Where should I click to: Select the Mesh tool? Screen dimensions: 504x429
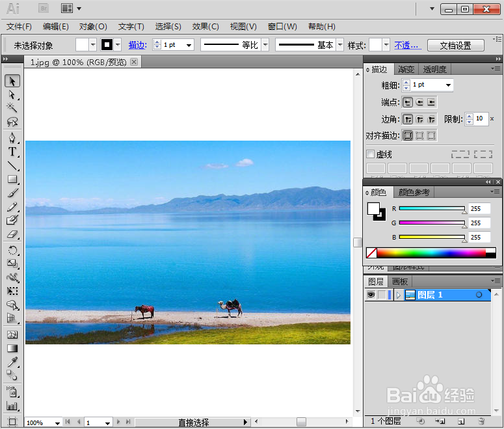pos(12,335)
